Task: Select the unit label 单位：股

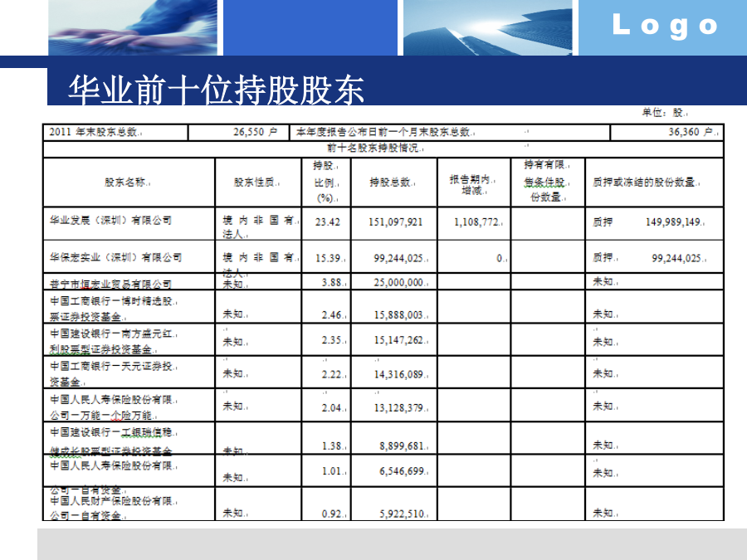Action: click(x=662, y=112)
